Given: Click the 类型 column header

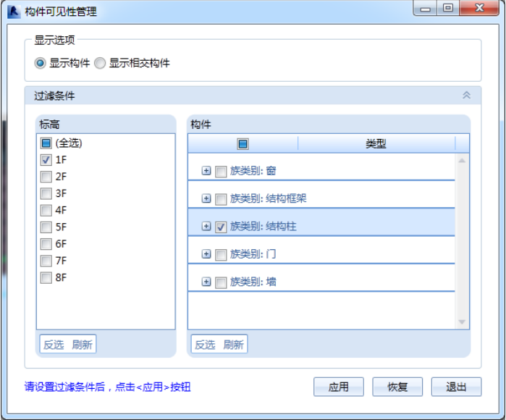Looking at the screenshot, I should pyautogui.click(x=376, y=143).
